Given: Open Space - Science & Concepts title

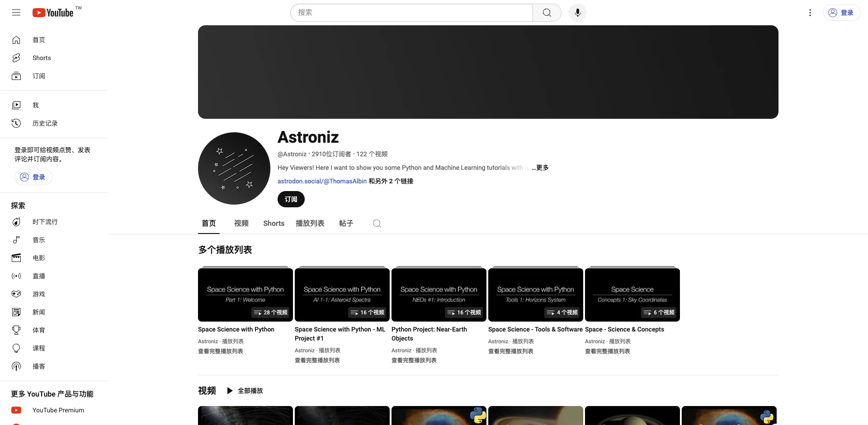Looking at the screenshot, I should point(624,329).
